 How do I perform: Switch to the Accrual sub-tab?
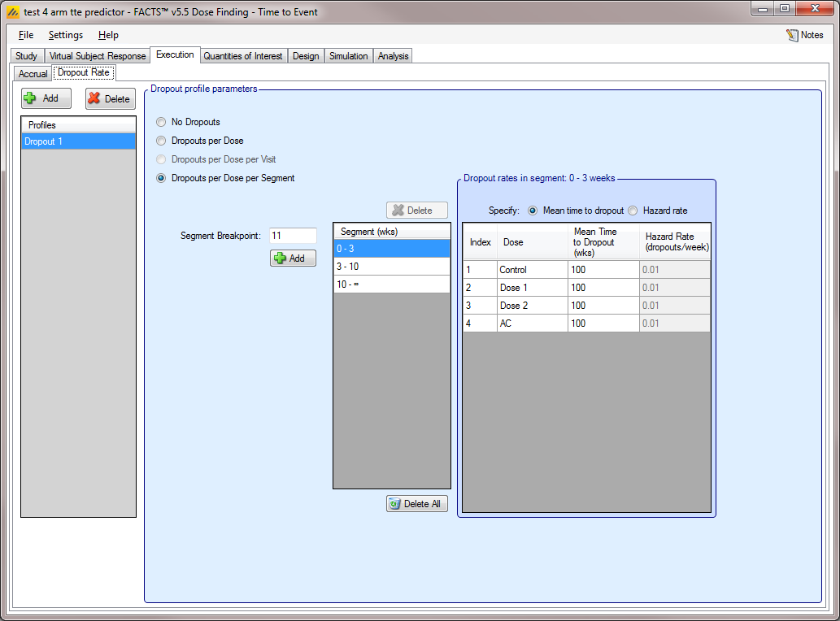click(33, 74)
